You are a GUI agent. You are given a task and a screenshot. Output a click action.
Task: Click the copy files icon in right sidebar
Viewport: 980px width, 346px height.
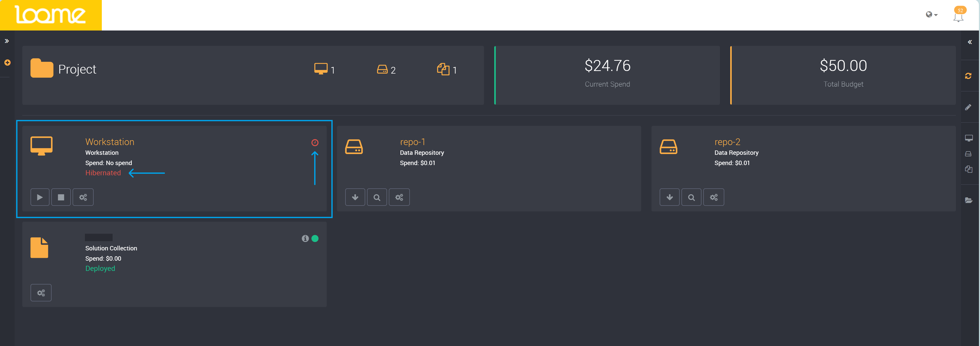tap(969, 169)
